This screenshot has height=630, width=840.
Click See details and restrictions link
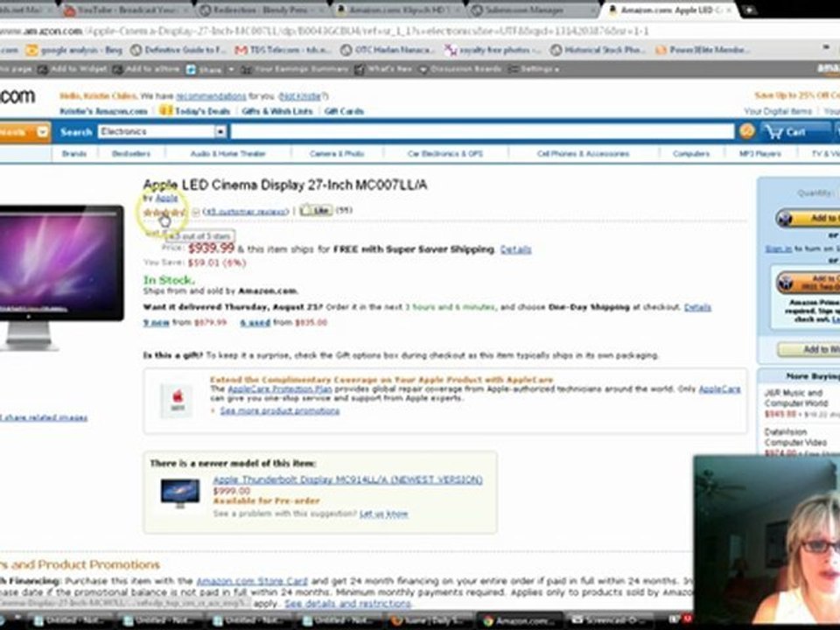pos(347,603)
